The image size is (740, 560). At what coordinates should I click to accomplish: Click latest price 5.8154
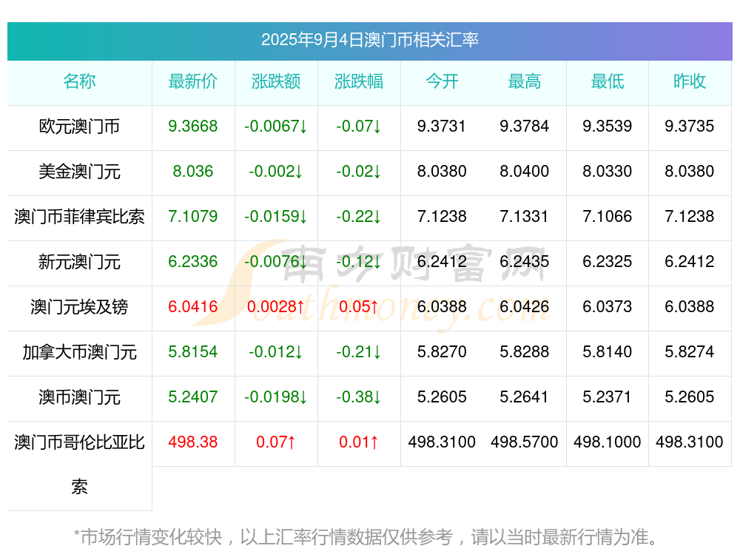pyautogui.click(x=193, y=352)
